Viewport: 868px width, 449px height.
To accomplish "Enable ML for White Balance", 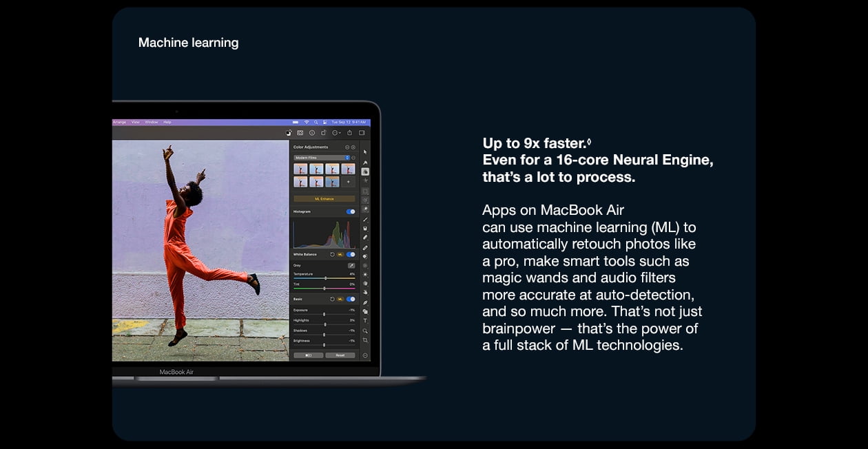I will [340, 254].
